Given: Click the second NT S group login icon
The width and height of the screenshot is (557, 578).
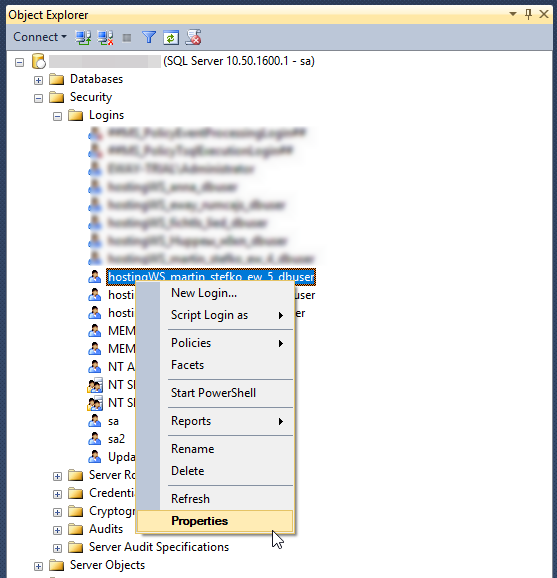Looking at the screenshot, I should pos(95,403).
